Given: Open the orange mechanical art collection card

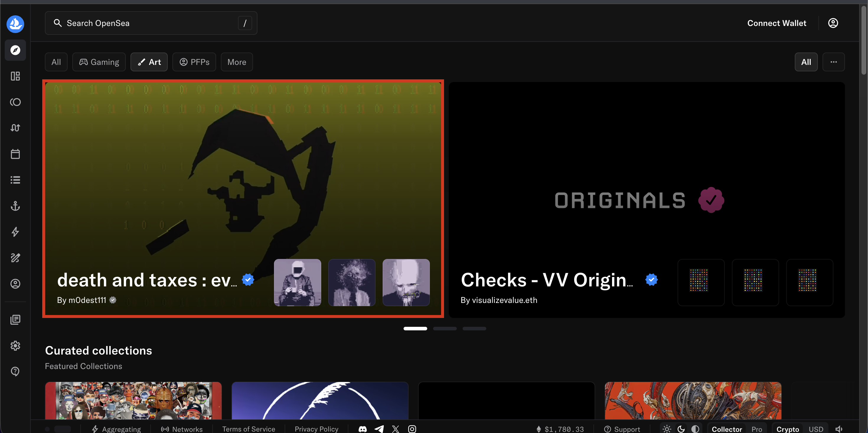Looking at the screenshot, I should 693,401.
